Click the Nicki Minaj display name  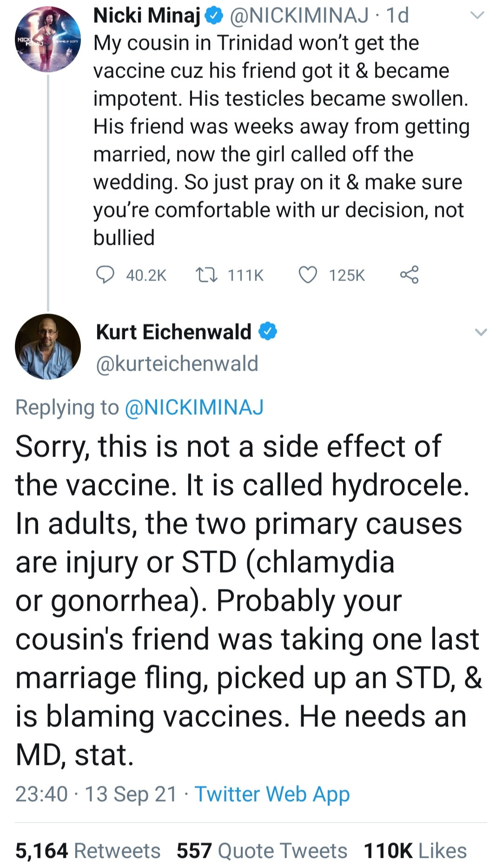click(147, 15)
